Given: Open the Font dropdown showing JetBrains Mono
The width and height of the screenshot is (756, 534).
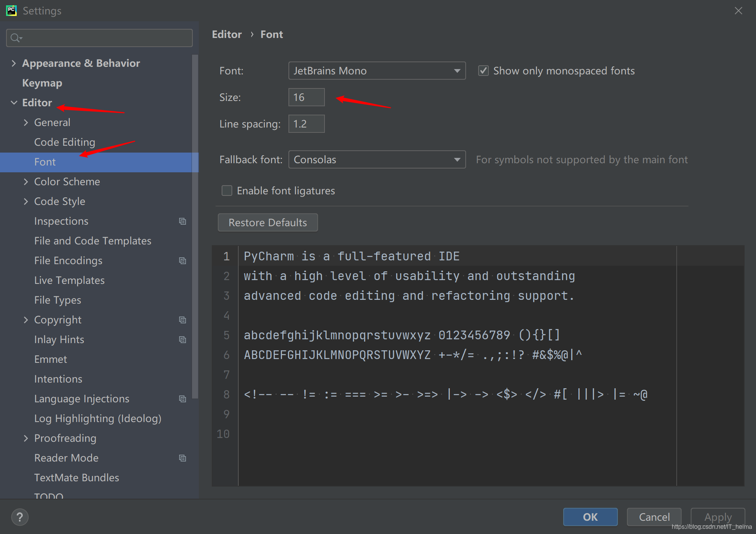Looking at the screenshot, I should (x=377, y=71).
